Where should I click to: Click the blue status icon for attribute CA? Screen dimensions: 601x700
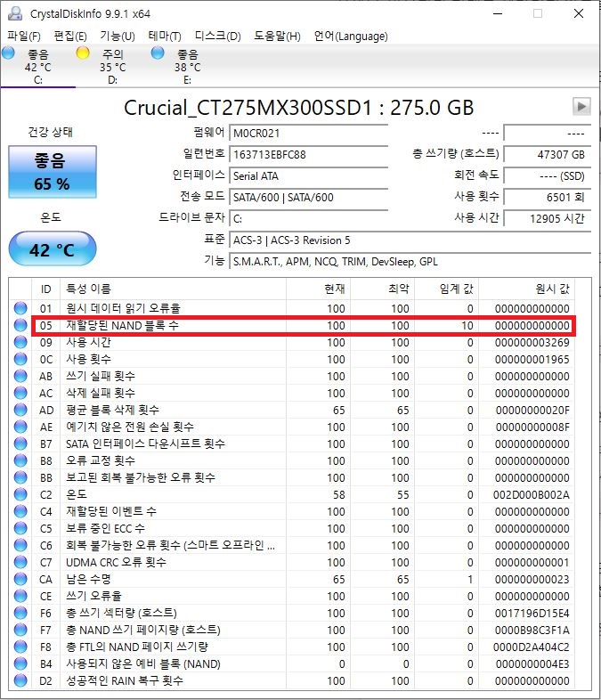click(x=20, y=580)
